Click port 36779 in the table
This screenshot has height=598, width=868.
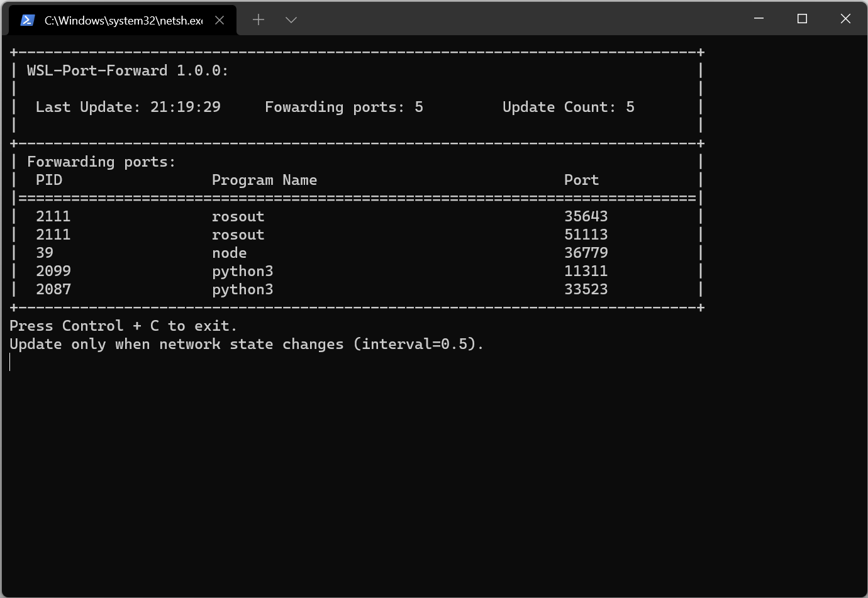(x=586, y=253)
